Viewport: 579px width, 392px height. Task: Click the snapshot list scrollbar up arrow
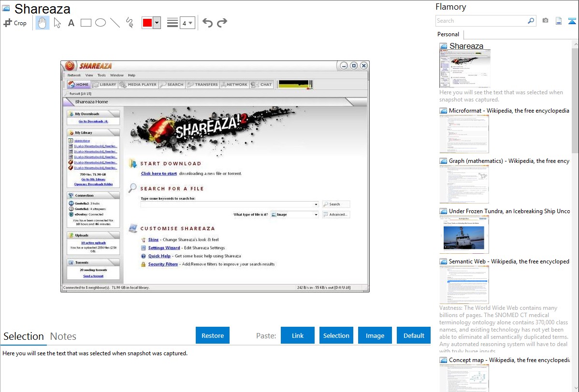click(x=575, y=44)
